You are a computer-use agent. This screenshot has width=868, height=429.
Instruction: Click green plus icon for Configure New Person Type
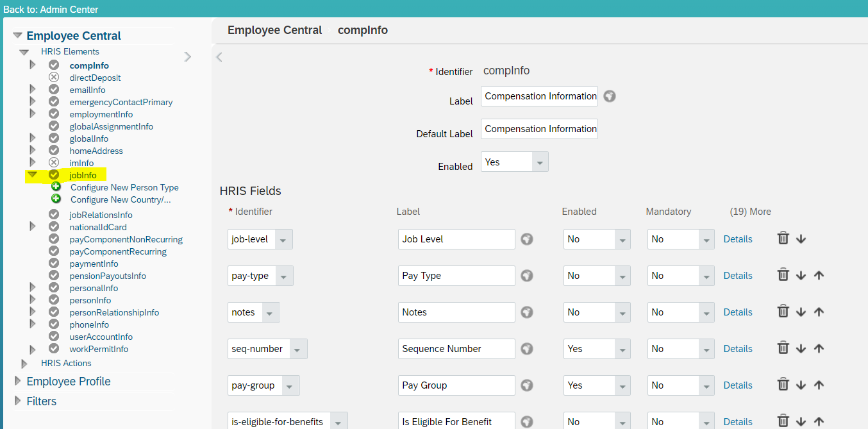tap(56, 187)
